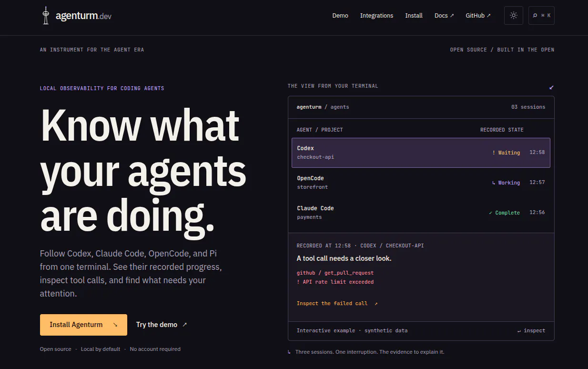Open the search ⌘K command palette
The image size is (588, 369).
point(541,16)
